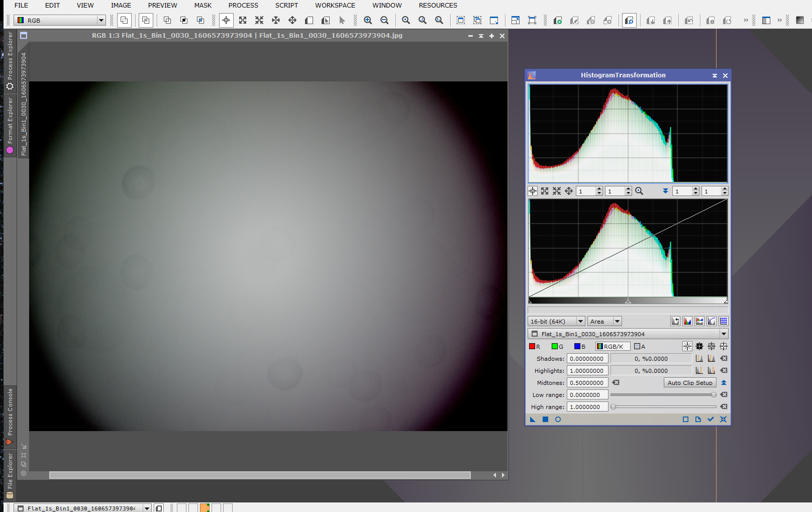Image resolution: width=812 pixels, height=512 pixels.
Task: Open the PROCESS menu
Action: [x=243, y=6]
